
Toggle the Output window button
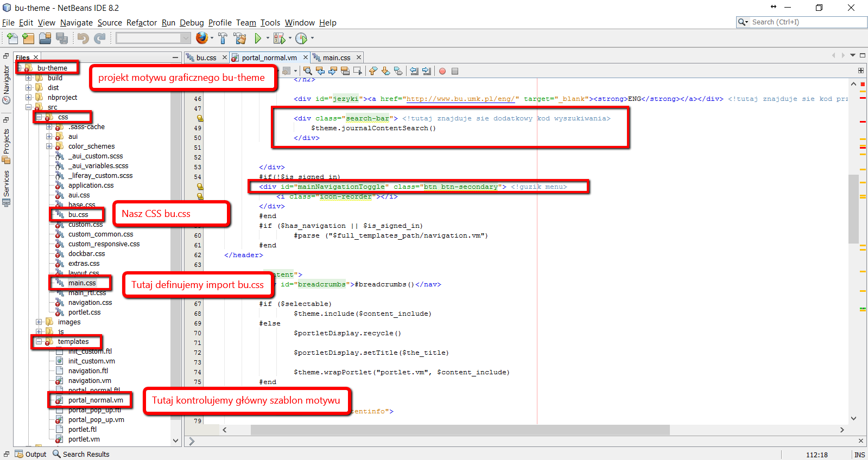pos(31,454)
